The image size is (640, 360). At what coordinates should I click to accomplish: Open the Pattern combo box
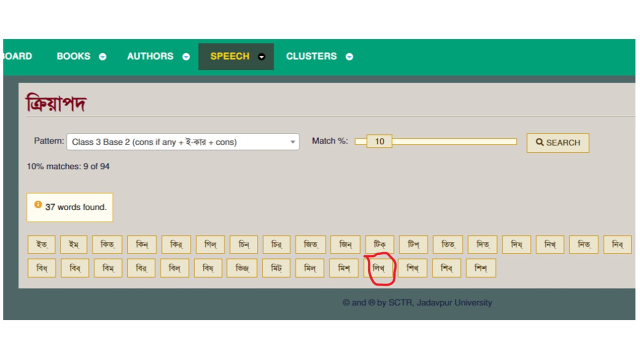click(x=183, y=142)
